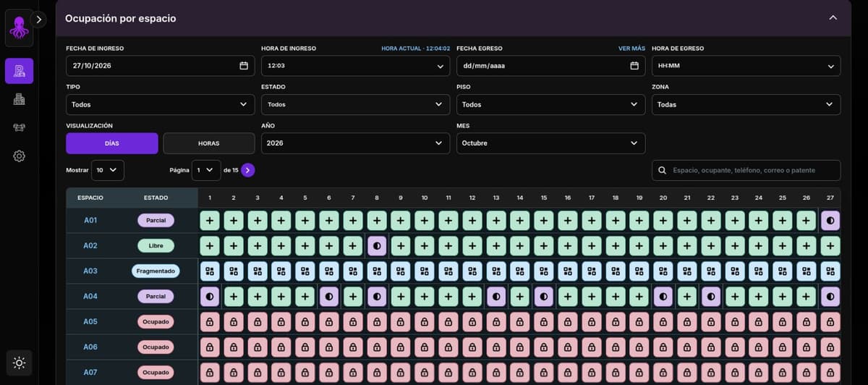Screen dimensions: 868x385
Task: Change Mostrar rows count dropdown
Action: tap(108, 170)
